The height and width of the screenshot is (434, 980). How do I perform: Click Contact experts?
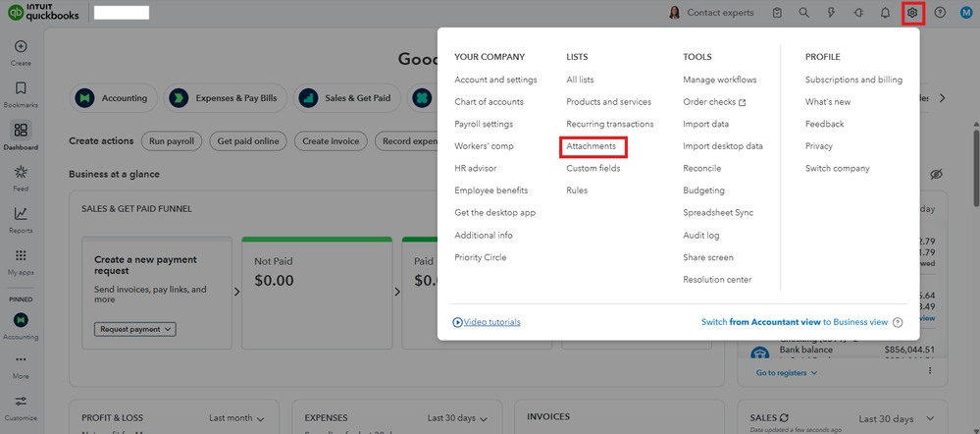(711, 13)
